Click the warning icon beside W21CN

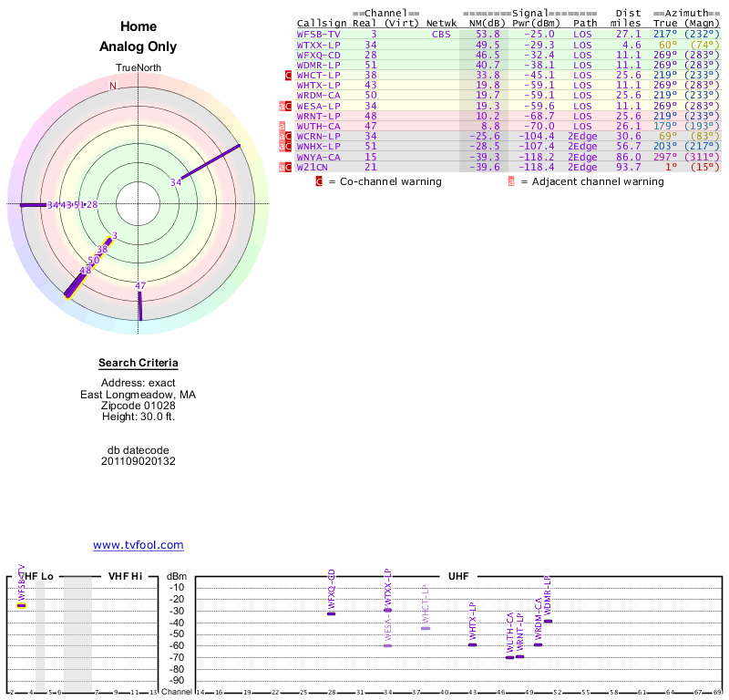[285, 167]
